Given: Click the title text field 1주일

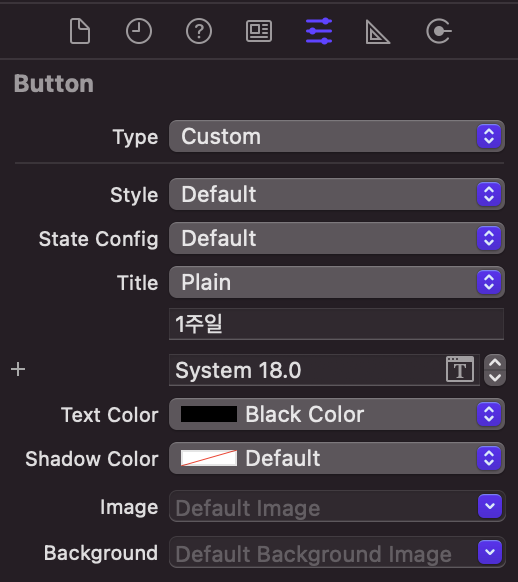Looking at the screenshot, I should [337, 324].
